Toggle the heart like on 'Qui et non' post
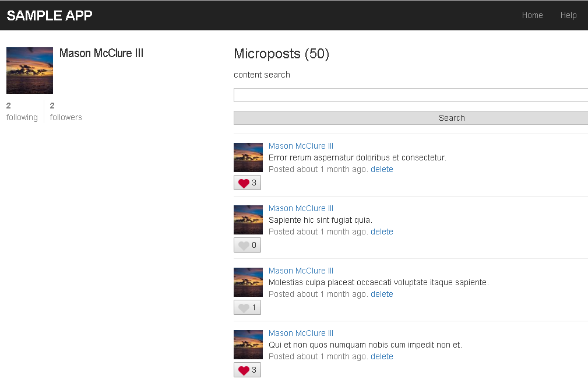Viewport: 588px width, 382px height. (x=247, y=370)
